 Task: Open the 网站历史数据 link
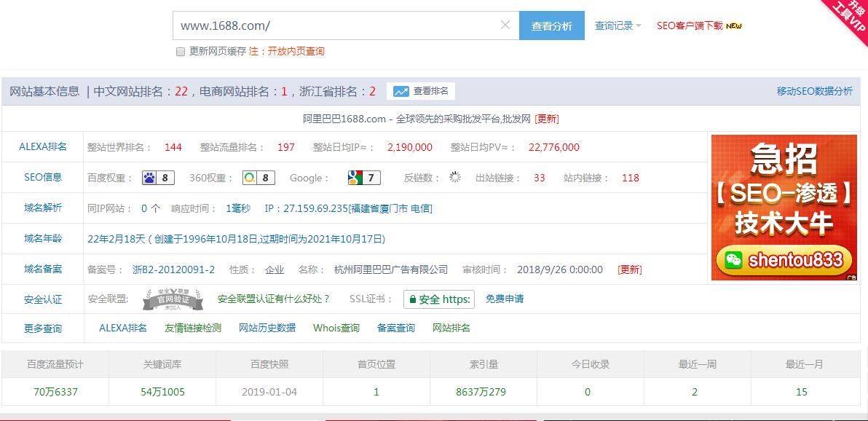coord(267,328)
